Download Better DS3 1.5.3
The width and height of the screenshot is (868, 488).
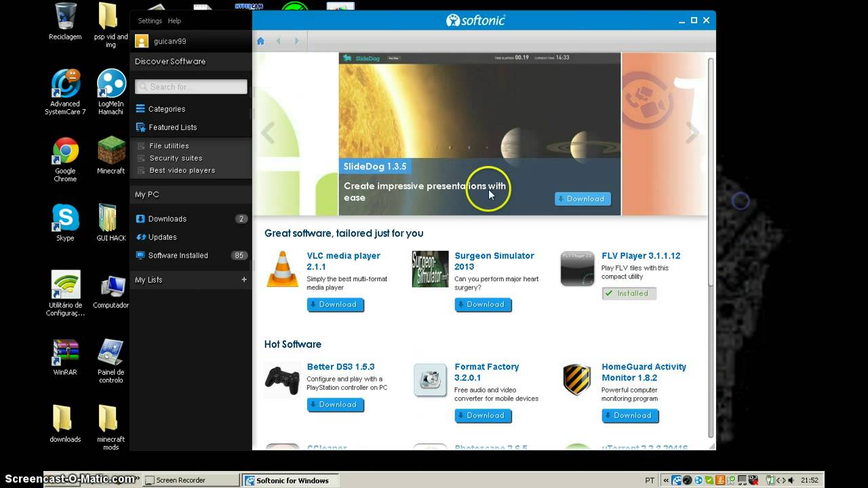[335, 405]
